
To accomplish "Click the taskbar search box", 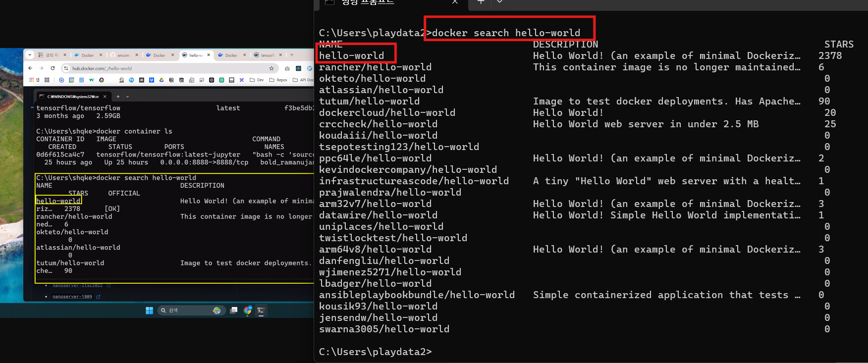I will click(191, 311).
